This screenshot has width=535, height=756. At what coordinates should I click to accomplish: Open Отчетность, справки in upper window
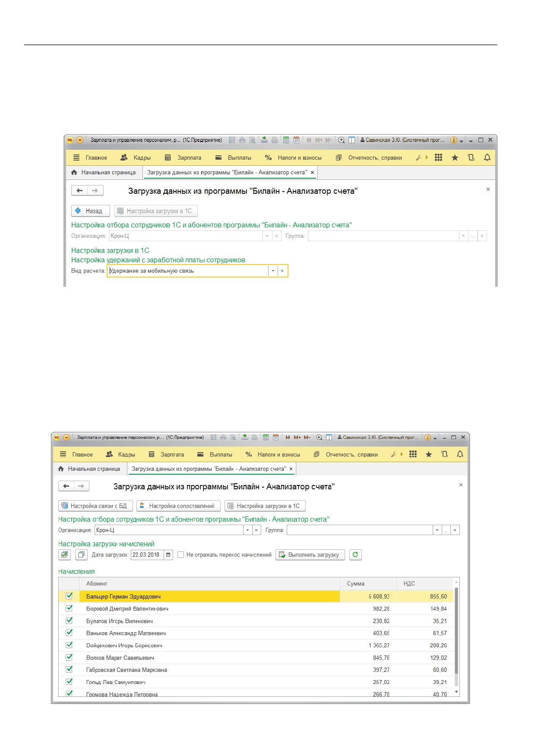coord(369,157)
